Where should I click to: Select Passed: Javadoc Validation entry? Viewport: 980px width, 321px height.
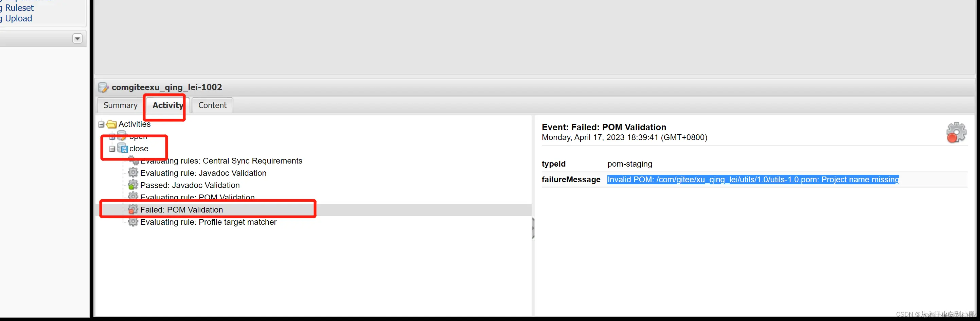190,185
